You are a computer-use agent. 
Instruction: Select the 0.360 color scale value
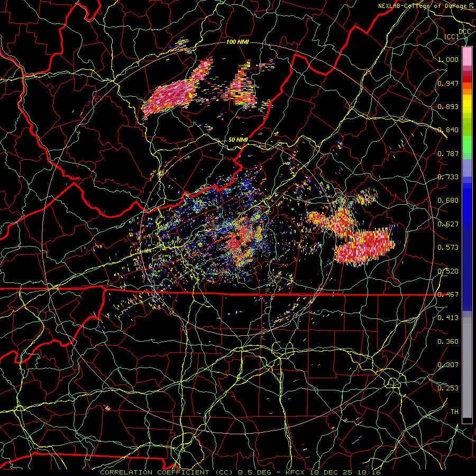pos(448,342)
